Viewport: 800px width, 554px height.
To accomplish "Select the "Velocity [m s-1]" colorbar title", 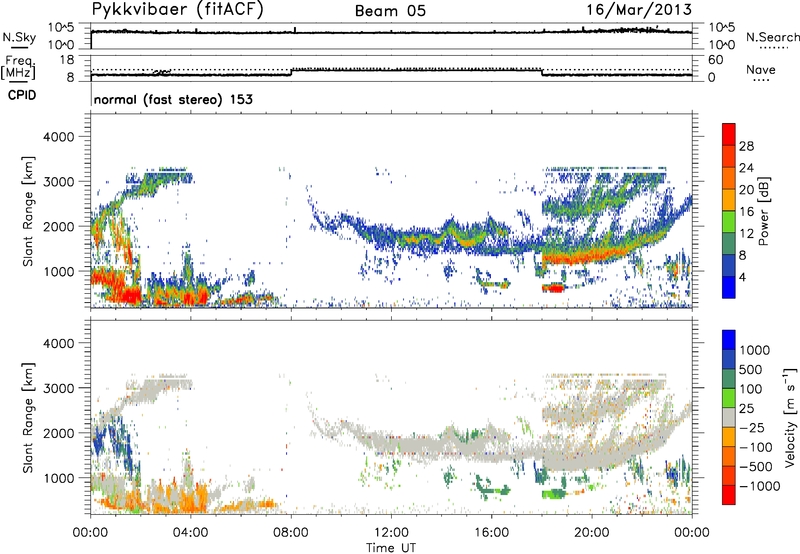I will [790, 418].
